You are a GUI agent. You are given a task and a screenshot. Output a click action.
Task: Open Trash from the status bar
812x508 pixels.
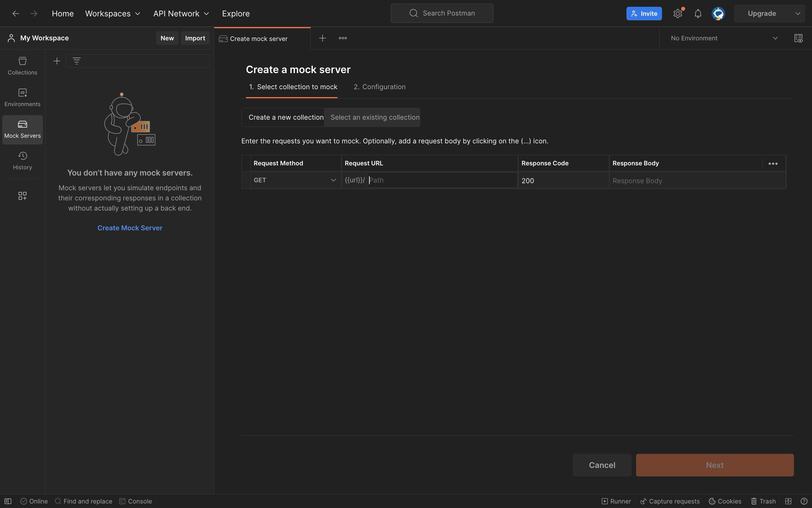pyautogui.click(x=763, y=501)
